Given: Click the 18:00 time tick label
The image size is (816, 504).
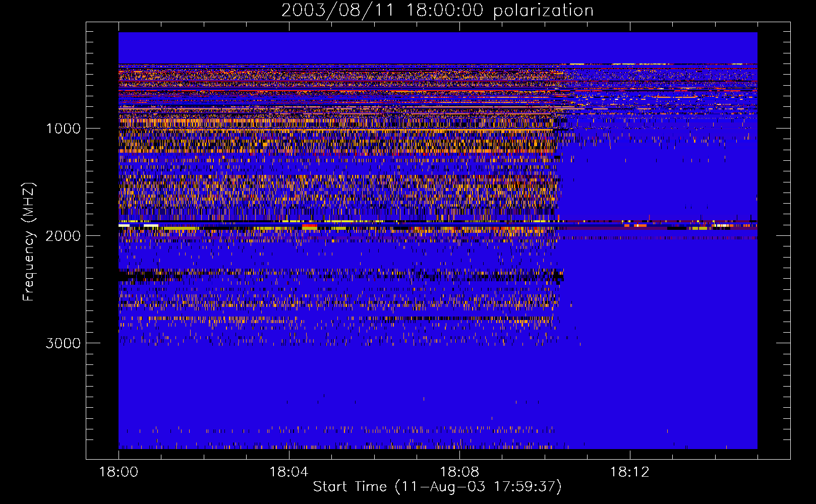Looking at the screenshot, I should pos(119,472).
